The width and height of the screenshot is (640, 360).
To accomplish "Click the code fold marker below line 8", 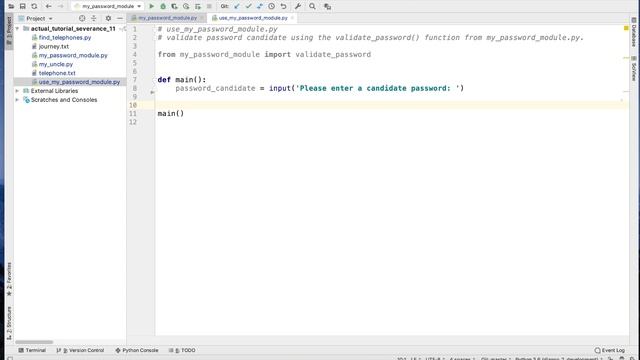I will (152, 93).
